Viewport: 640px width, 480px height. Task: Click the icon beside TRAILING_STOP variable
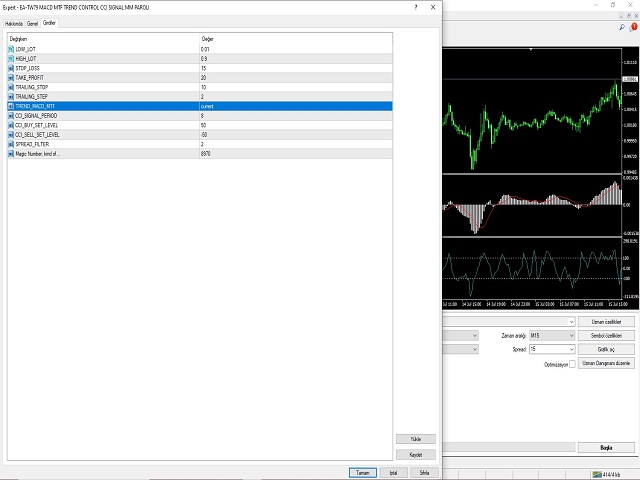(x=11, y=87)
